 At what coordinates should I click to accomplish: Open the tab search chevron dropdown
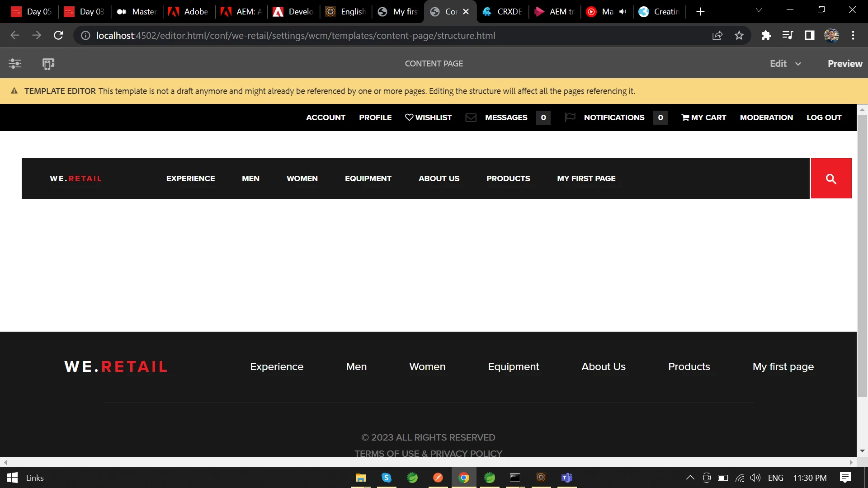coord(759,10)
